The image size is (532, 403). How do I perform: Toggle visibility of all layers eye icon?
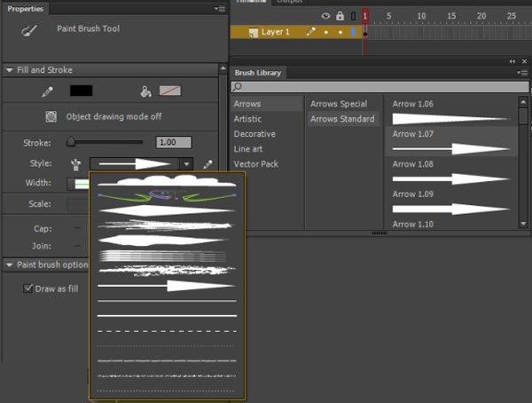(325, 16)
